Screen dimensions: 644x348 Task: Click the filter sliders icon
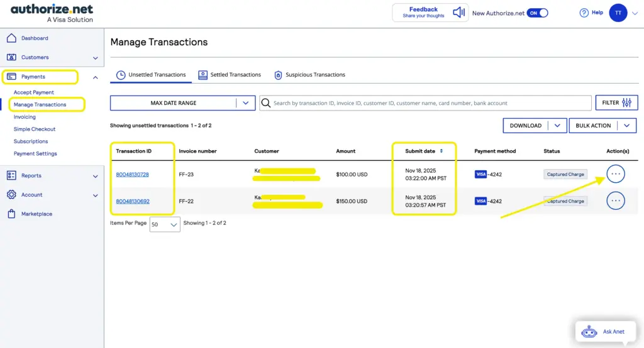click(627, 102)
